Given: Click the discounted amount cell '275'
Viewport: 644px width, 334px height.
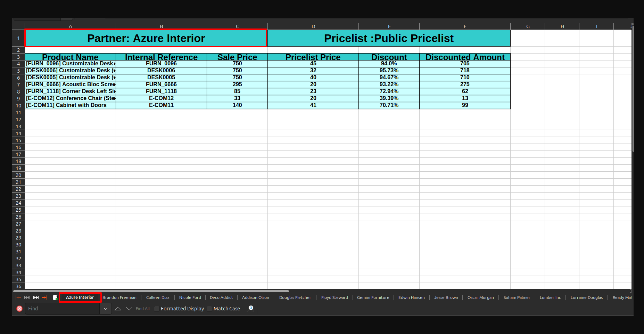Looking at the screenshot, I should [x=465, y=84].
